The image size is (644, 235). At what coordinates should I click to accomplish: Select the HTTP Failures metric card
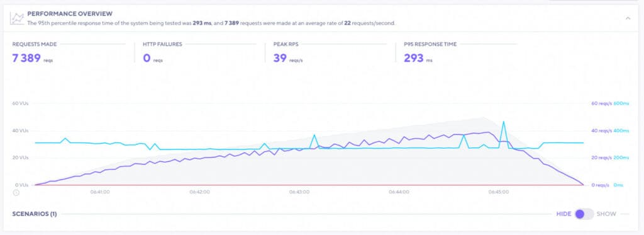(199, 52)
